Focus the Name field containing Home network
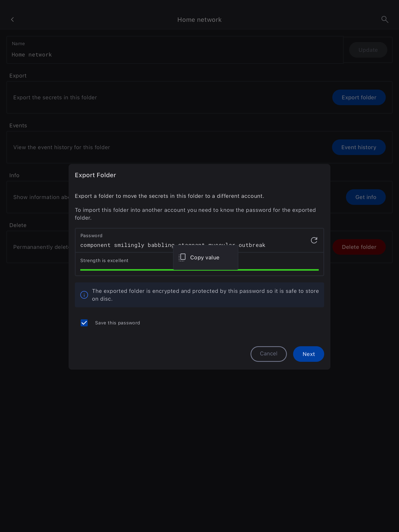Viewport: 399px width, 532px height. (x=169, y=55)
